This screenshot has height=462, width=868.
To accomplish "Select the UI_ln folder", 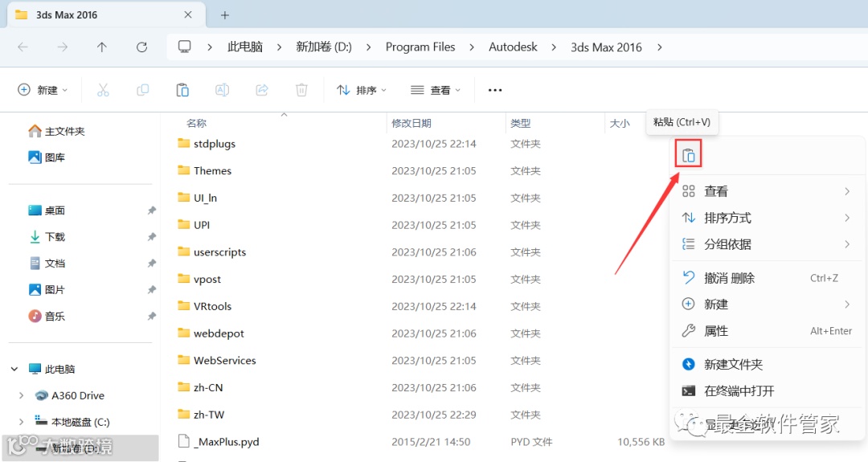I will click(x=197, y=198).
